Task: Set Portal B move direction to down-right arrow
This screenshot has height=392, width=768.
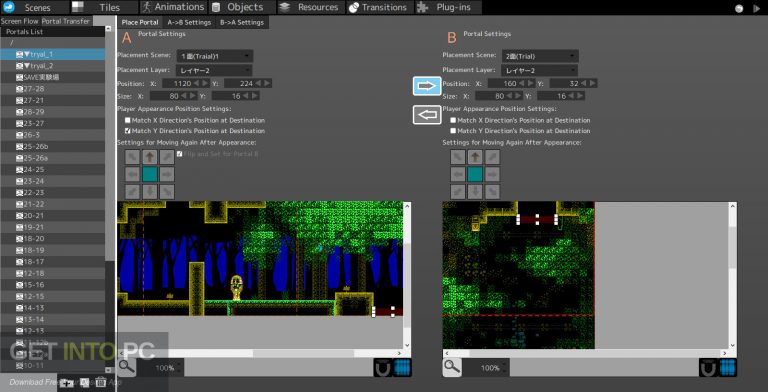Action: click(x=492, y=191)
